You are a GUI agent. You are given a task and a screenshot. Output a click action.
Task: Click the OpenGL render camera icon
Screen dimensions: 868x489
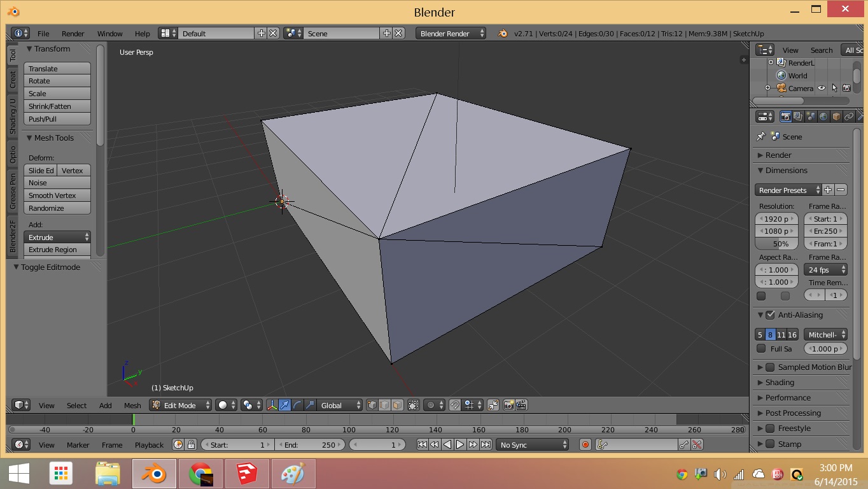508,405
